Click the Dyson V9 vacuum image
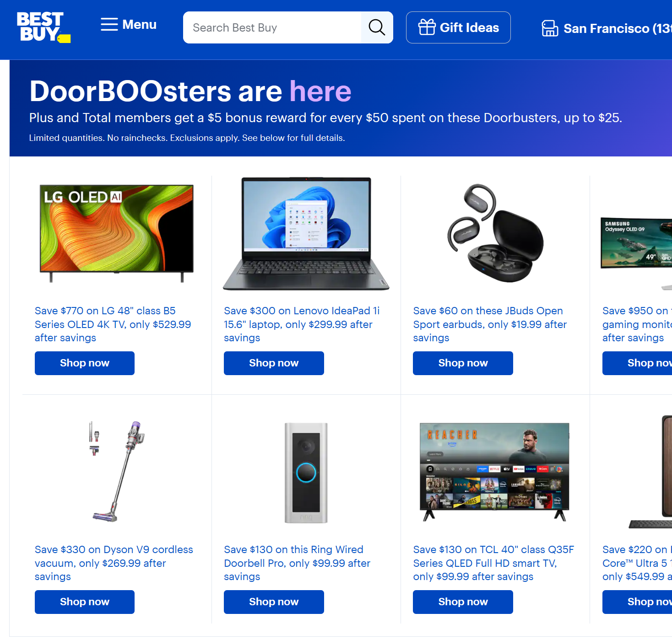672x640 pixels. [x=117, y=472]
